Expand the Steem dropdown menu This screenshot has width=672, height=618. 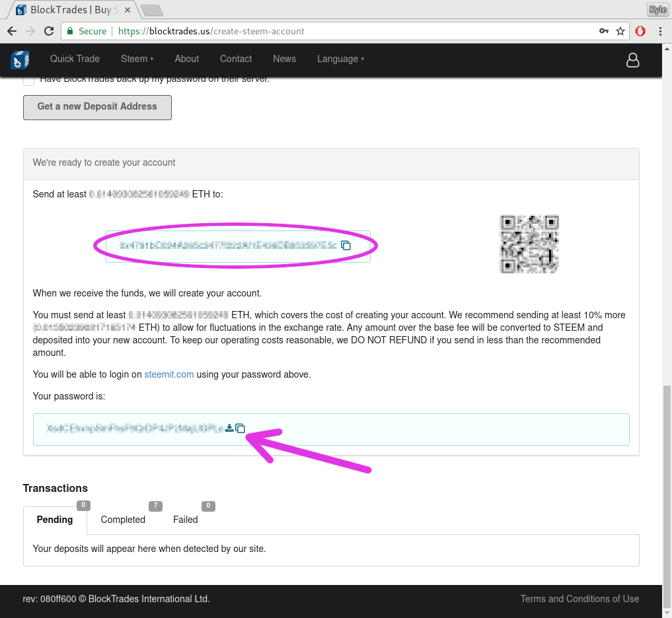coord(137,59)
